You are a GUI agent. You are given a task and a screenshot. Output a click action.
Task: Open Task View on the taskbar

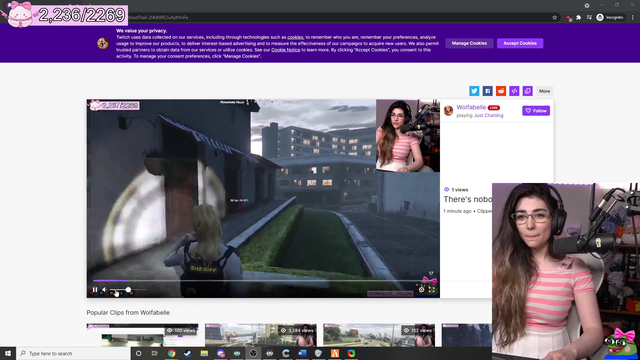[x=155, y=353]
